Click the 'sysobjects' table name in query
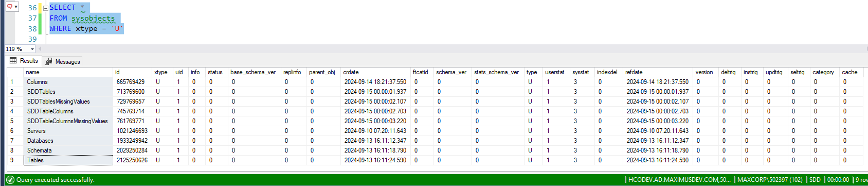The height and width of the screenshot is (186, 868). point(93,18)
